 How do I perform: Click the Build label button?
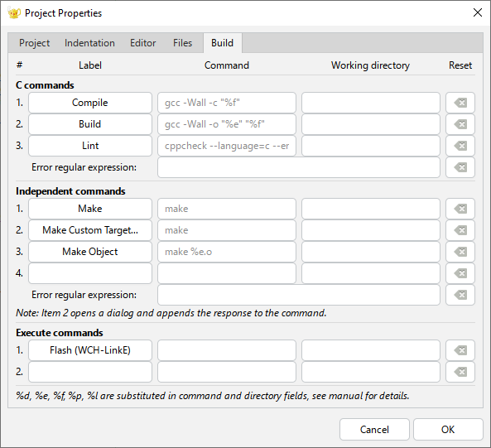click(90, 124)
